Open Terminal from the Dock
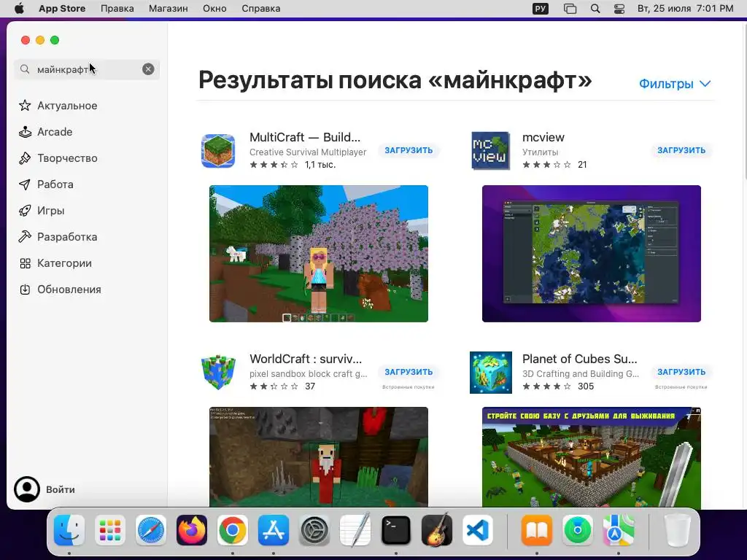Image resolution: width=747 pixels, height=560 pixels. [x=396, y=530]
